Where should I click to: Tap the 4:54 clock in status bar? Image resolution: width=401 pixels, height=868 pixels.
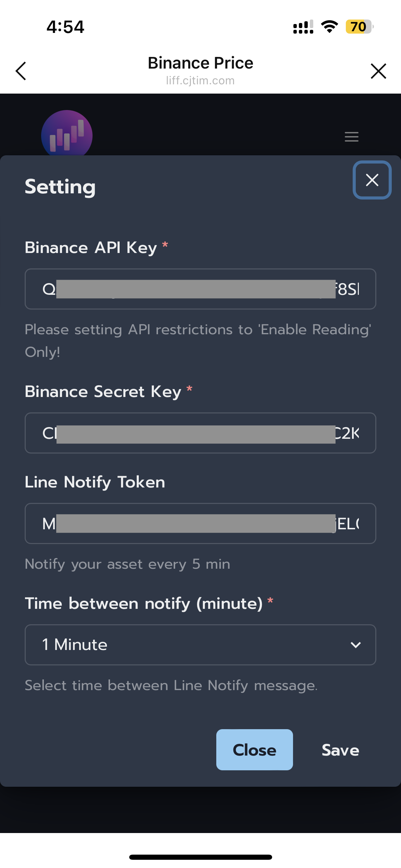point(65,27)
